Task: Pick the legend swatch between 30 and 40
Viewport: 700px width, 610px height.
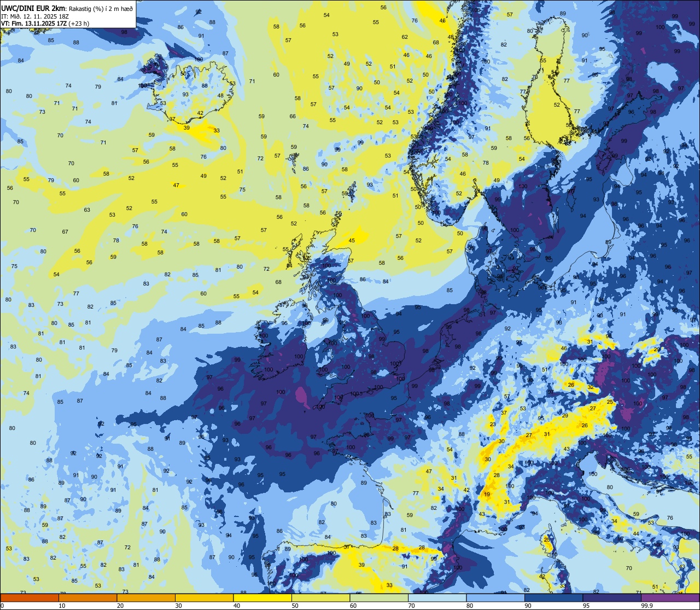Action: point(204,597)
